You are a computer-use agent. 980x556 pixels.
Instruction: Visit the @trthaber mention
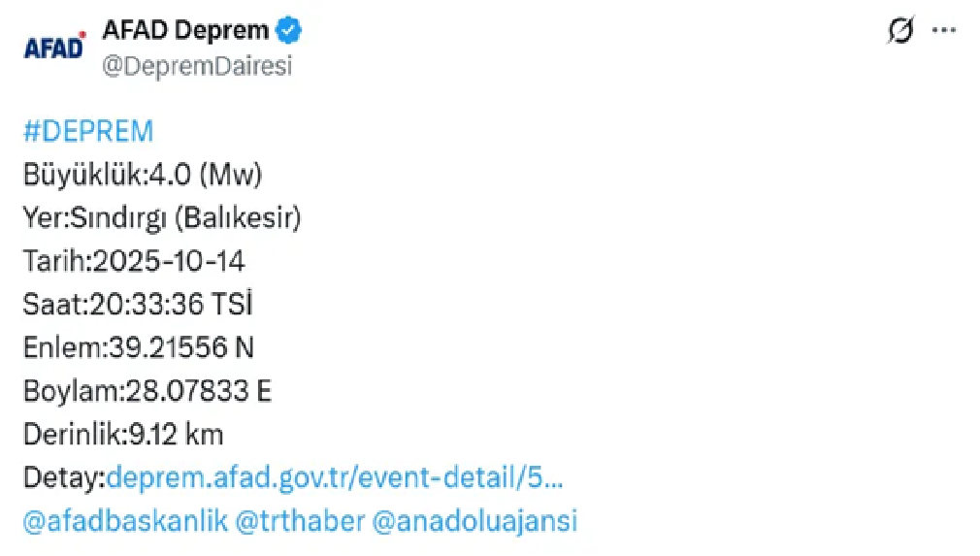pyautogui.click(x=301, y=521)
